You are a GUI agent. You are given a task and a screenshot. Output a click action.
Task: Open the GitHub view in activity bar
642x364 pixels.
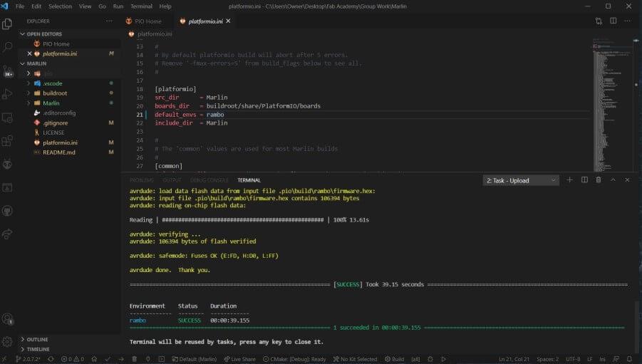tap(7, 212)
